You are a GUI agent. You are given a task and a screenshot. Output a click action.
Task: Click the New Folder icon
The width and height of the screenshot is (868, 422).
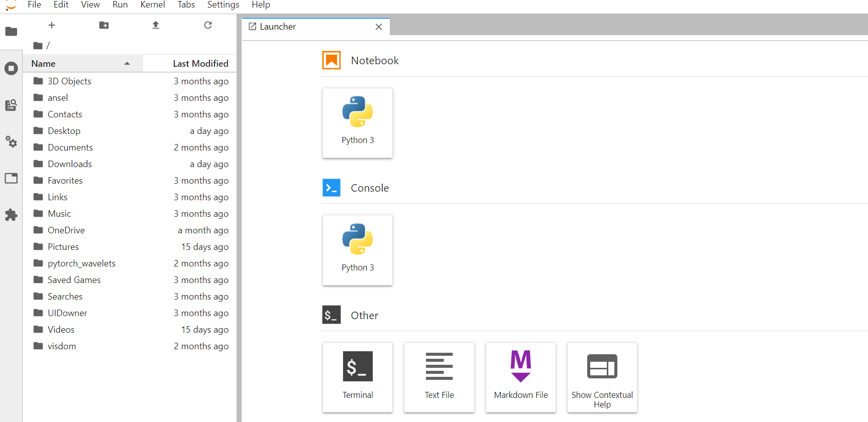104,25
